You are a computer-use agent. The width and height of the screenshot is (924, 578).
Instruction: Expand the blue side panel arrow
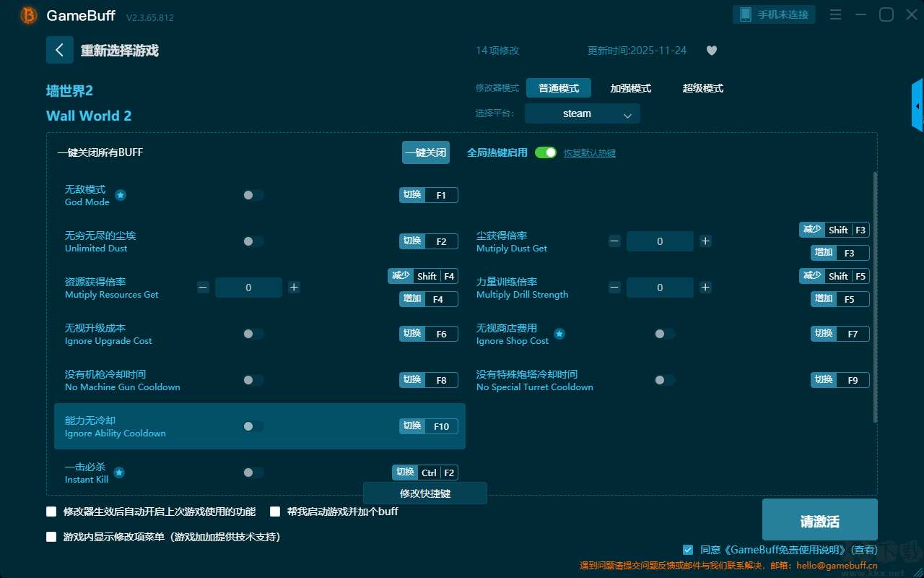tap(918, 105)
